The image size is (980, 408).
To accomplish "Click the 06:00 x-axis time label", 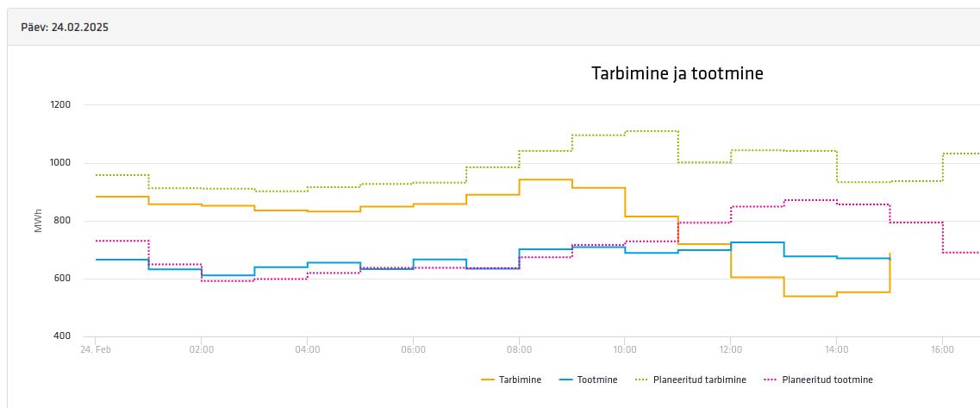I will tap(413, 349).
